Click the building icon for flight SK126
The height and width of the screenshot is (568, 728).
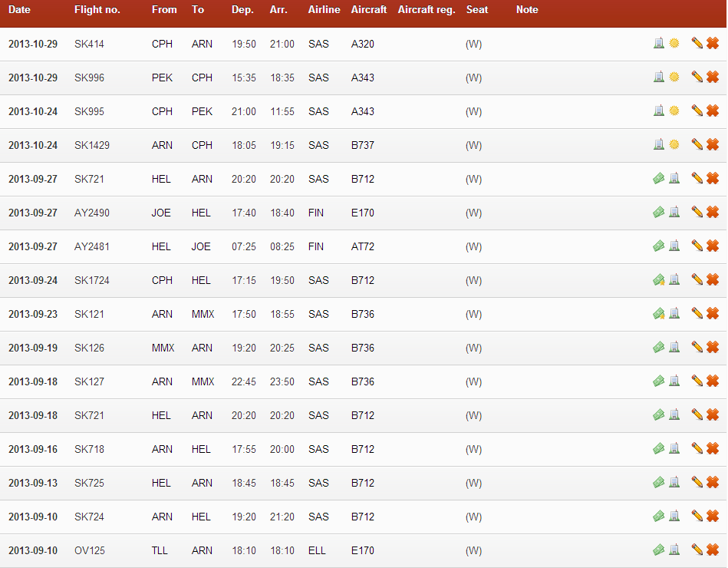click(674, 348)
